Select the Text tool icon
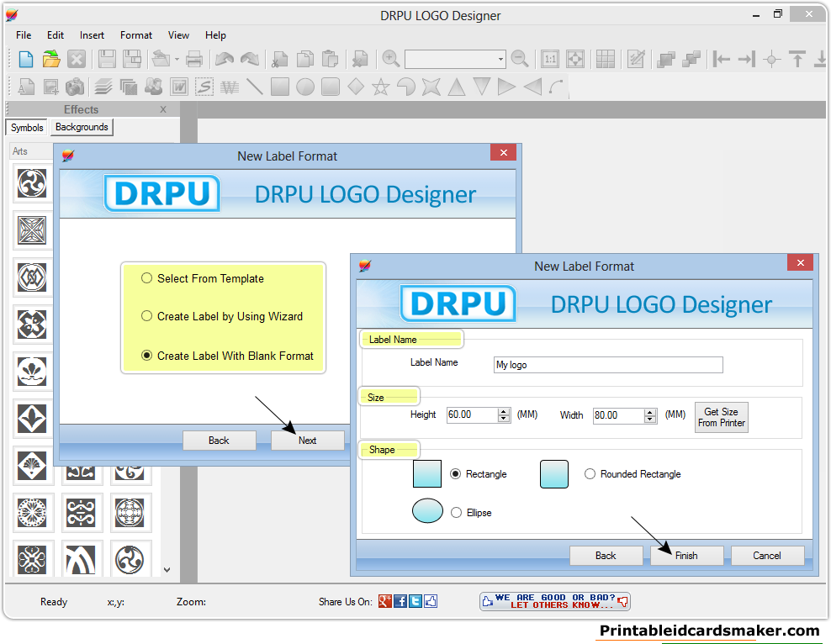 click(25, 87)
